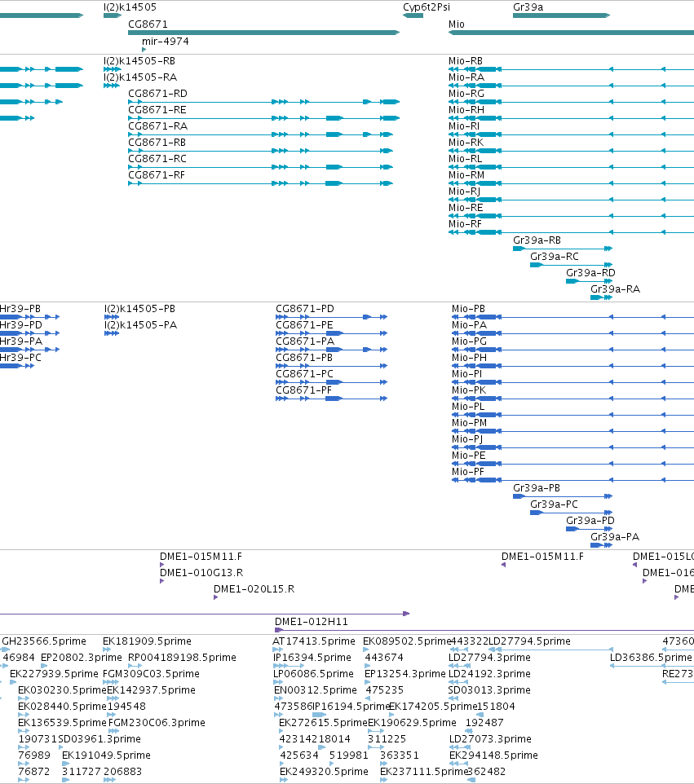Click protein Mio-PL label
This screenshot has height=784, width=694.
(x=468, y=407)
